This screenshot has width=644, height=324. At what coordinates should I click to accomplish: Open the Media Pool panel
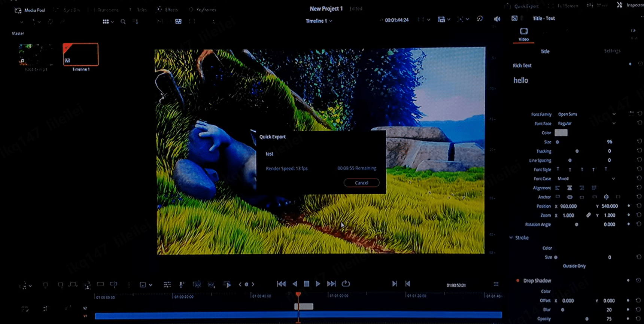30,10
